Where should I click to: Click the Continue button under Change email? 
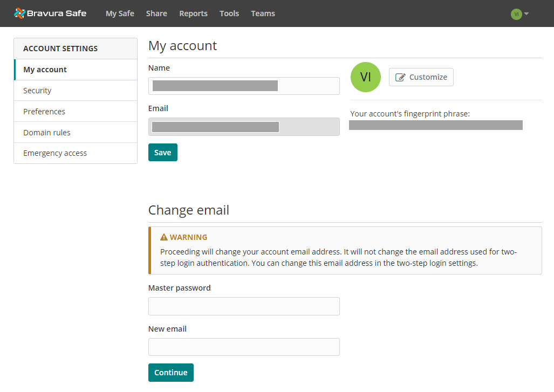click(x=170, y=372)
